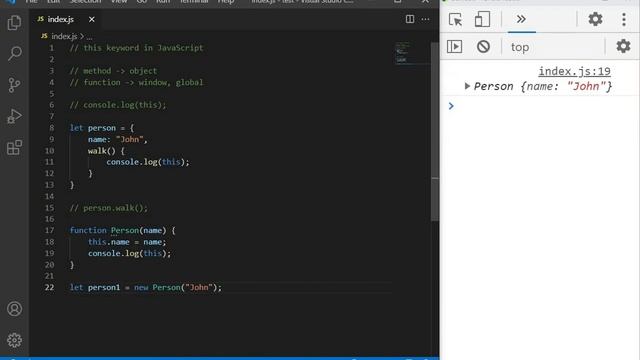Open index.js:19 source link

coord(574,71)
